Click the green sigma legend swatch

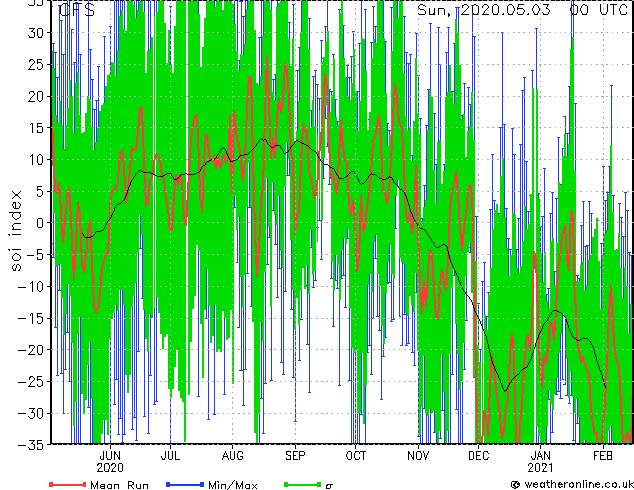[x=303, y=484]
